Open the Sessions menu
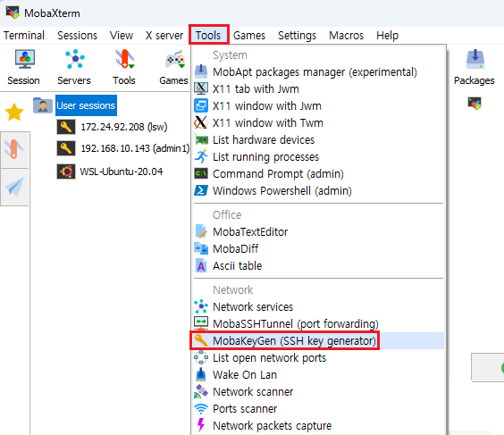 click(77, 36)
